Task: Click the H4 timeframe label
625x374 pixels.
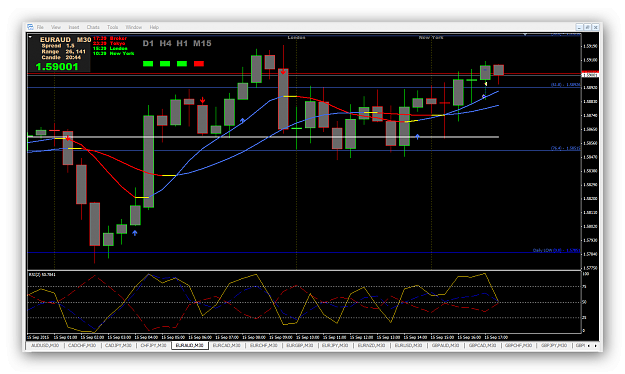Action: pos(165,43)
